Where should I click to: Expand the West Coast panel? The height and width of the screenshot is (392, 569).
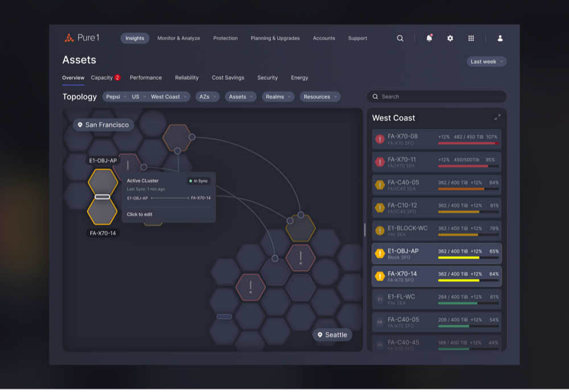click(x=497, y=117)
